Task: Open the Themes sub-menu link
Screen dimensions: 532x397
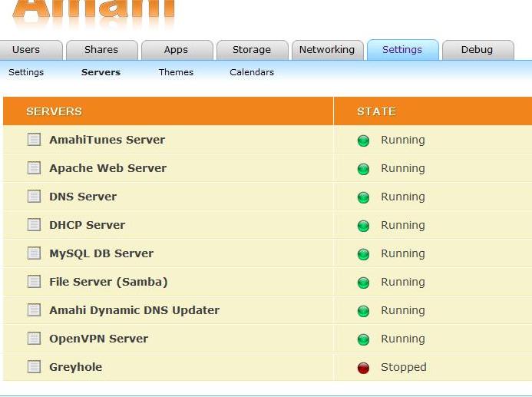Action: 176,72
